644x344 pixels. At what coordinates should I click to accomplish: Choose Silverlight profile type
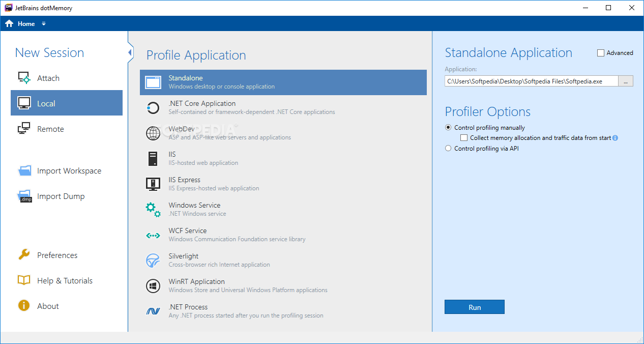pyautogui.click(x=283, y=261)
